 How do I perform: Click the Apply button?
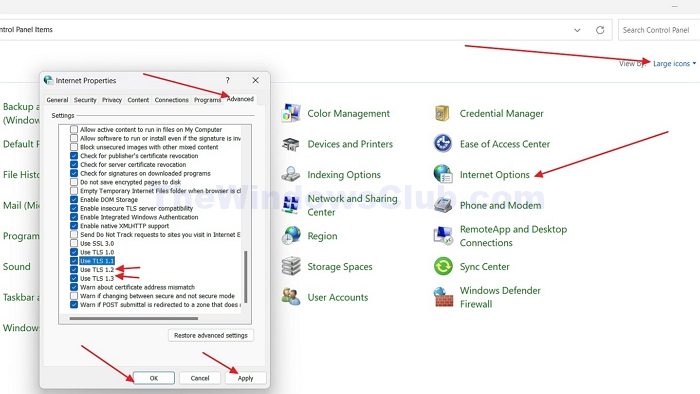point(246,378)
